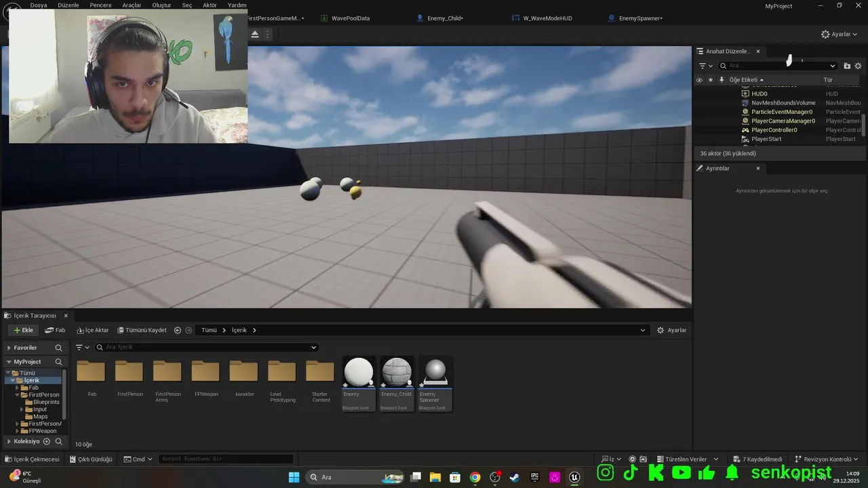Expand the Input folder tree arrow

click(x=22, y=409)
